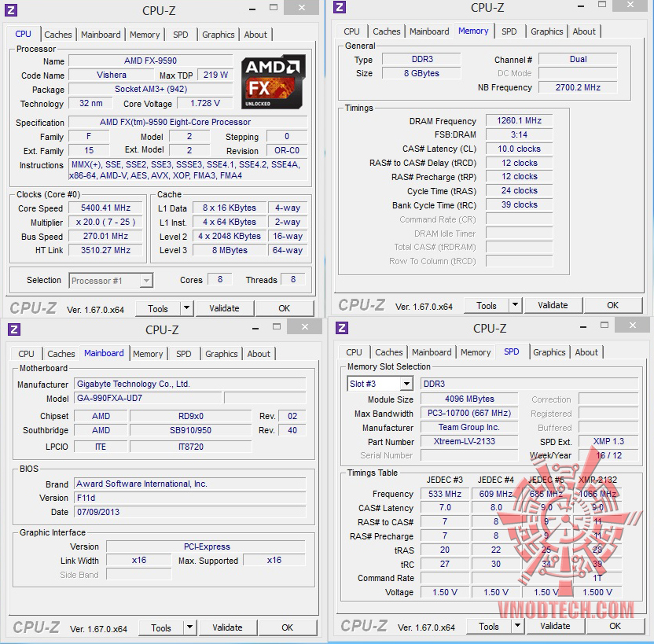
Task: Click the 5400.41 MHz core speed value
Action: tap(105, 208)
